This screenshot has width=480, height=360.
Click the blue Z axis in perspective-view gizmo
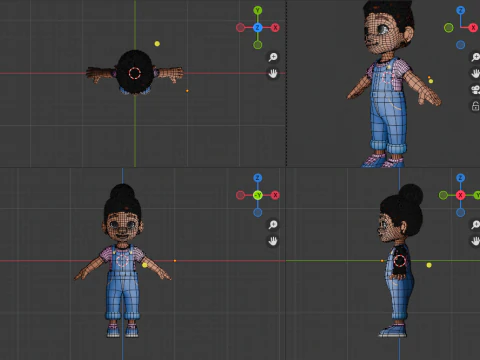click(461, 10)
